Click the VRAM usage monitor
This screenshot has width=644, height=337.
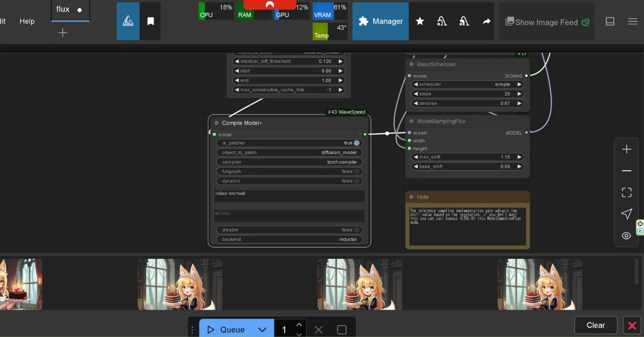click(330, 11)
